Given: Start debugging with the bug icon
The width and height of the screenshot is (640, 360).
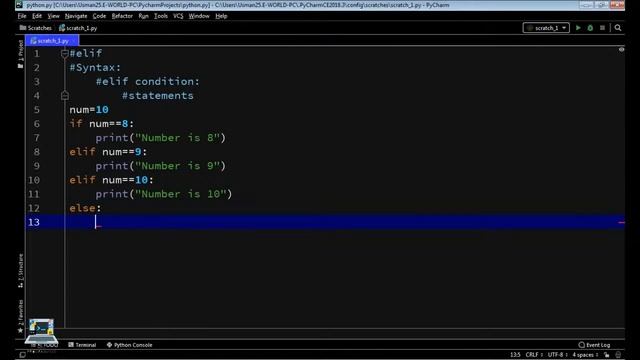Looking at the screenshot, I should pyautogui.click(x=590, y=28).
